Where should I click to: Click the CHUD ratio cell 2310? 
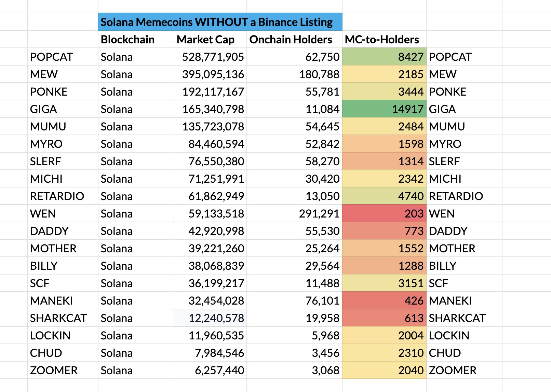click(x=384, y=353)
